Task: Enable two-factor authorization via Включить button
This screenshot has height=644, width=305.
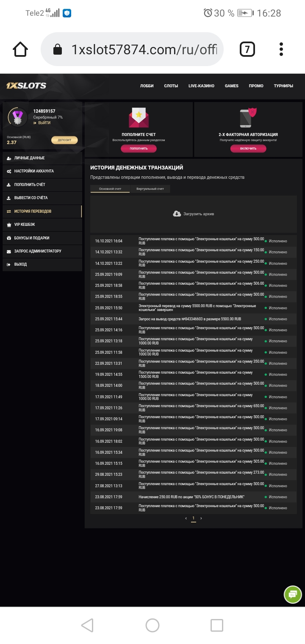Action: coord(248,148)
